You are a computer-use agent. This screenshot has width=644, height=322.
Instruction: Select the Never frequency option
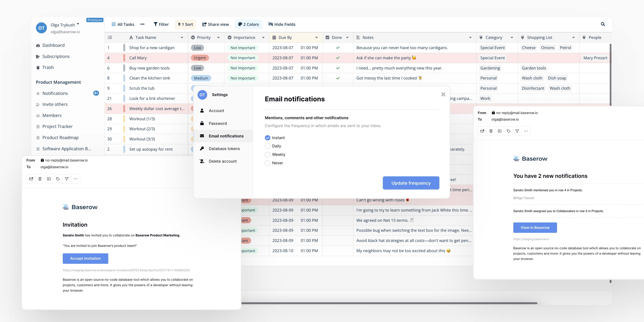point(267,163)
